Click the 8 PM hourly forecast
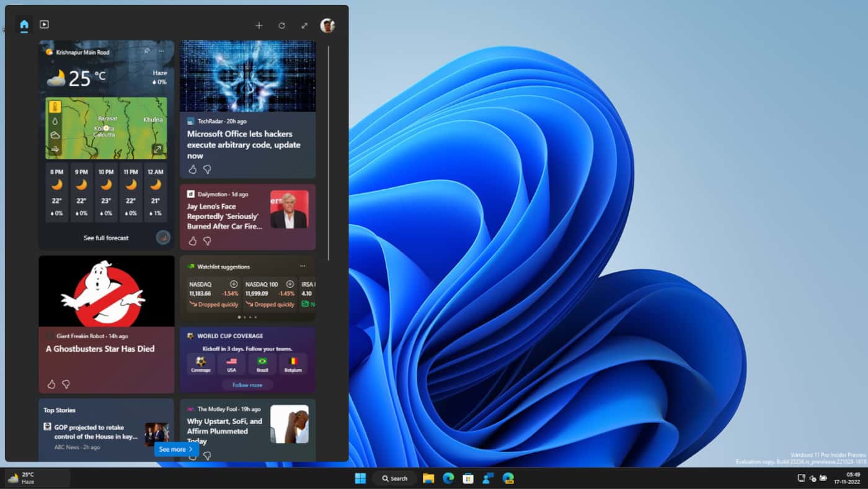868x489 pixels. [57, 192]
